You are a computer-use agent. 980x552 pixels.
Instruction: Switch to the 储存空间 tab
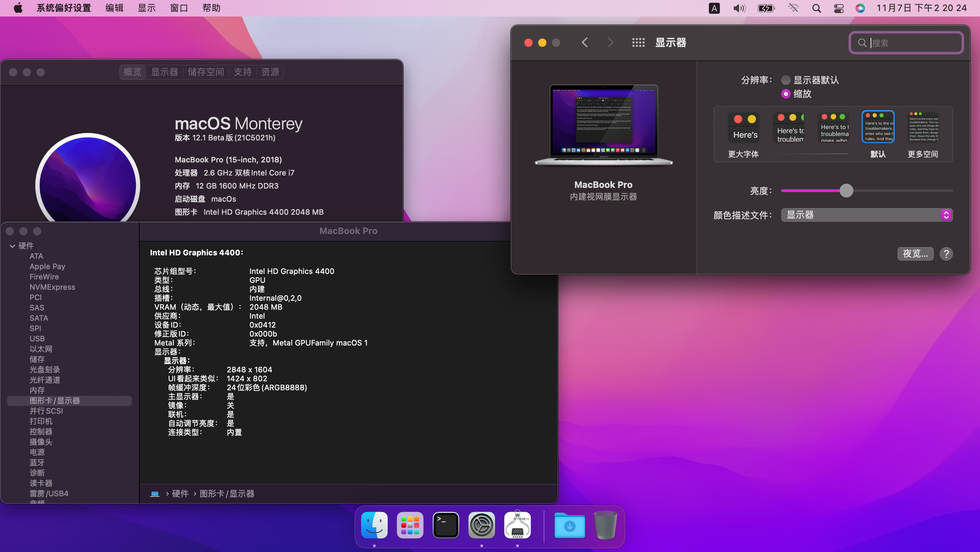pos(206,72)
